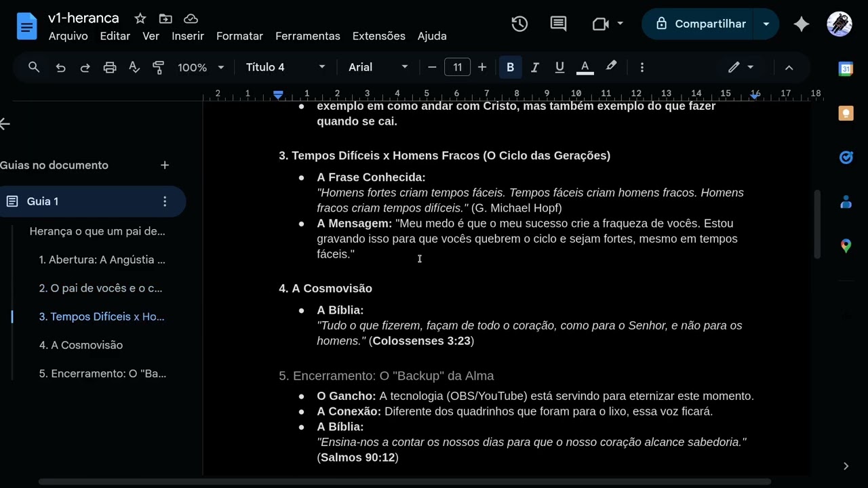Open the Ferramentas menu
The width and height of the screenshot is (868, 488).
(307, 36)
